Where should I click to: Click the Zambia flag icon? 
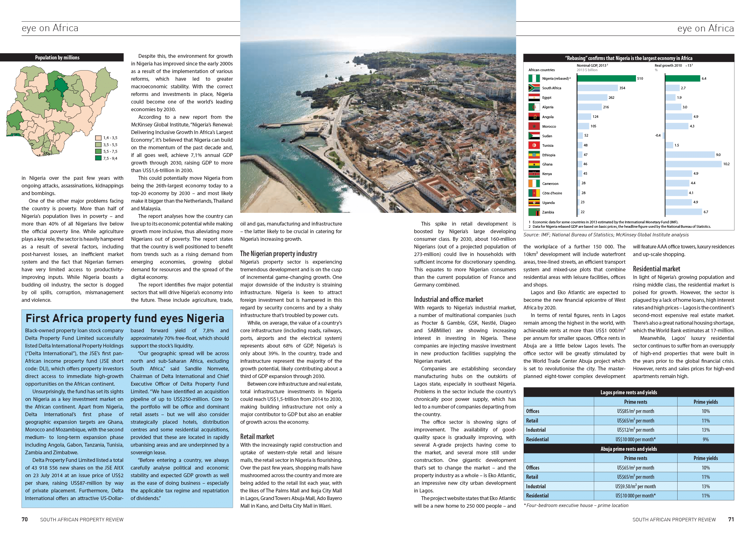tap(534, 212)
